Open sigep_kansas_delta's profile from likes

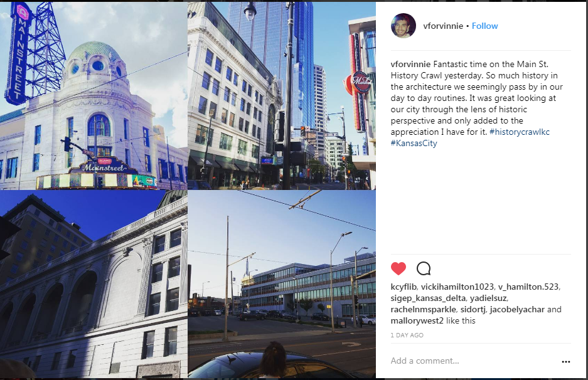coord(428,298)
